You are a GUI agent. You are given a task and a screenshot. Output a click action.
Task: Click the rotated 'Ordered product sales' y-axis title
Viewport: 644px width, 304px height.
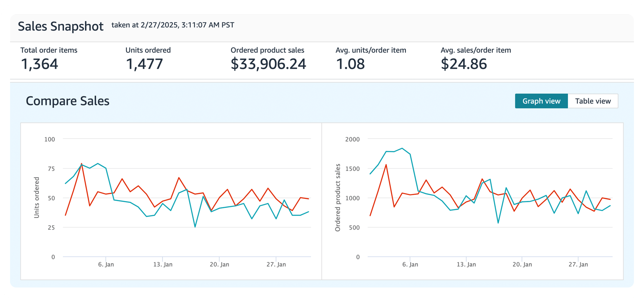tap(337, 197)
